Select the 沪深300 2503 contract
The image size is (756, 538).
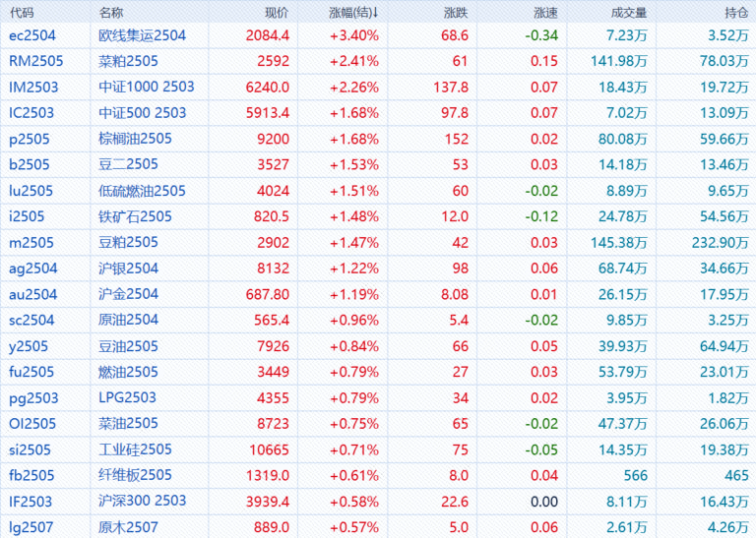[143, 501]
